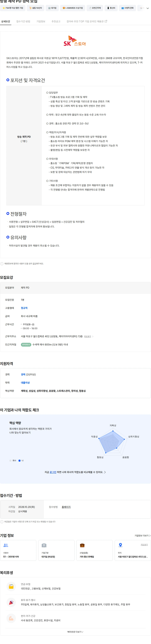Click the 정규직 employment type link

click(24, 308)
